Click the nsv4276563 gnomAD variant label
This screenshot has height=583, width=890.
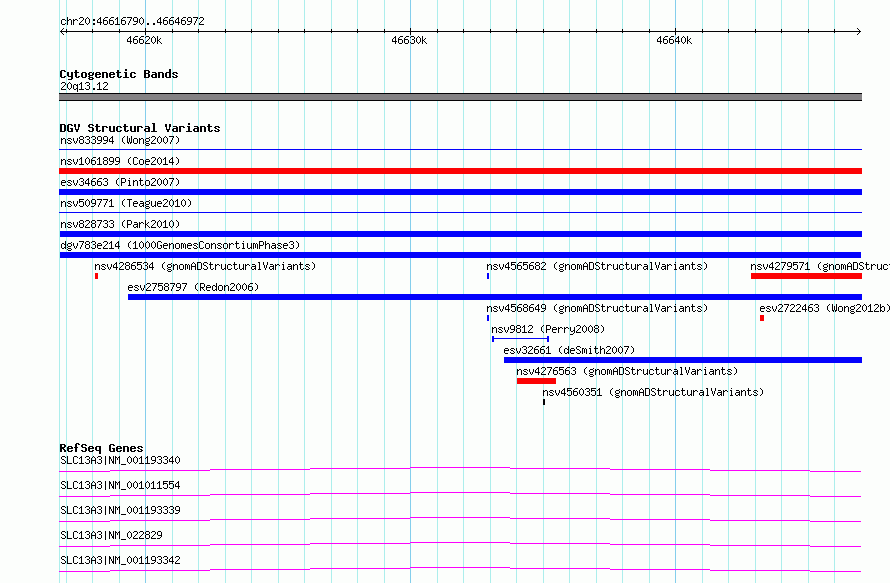pyautogui.click(x=627, y=371)
